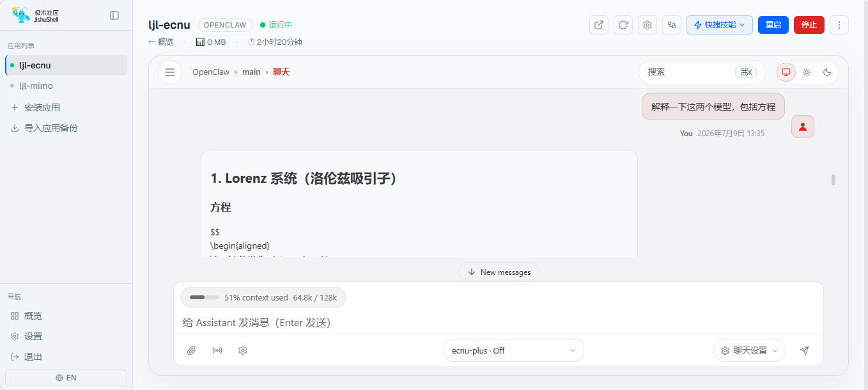
Task: Click the user message bubble 解释一下这两个模型
Action: pyautogui.click(x=713, y=107)
